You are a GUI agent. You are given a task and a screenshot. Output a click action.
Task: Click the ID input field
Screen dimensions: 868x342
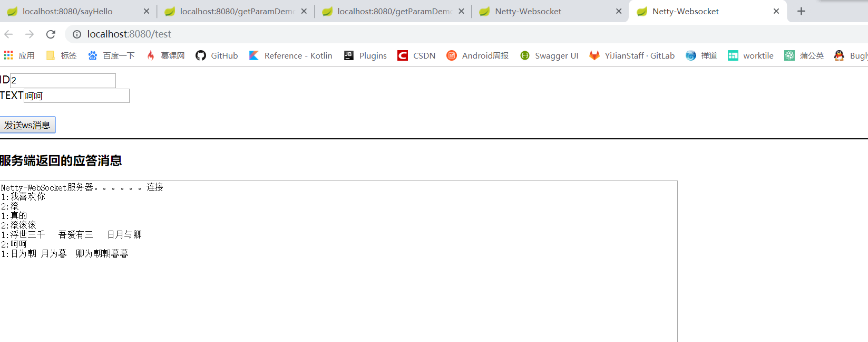[63, 81]
